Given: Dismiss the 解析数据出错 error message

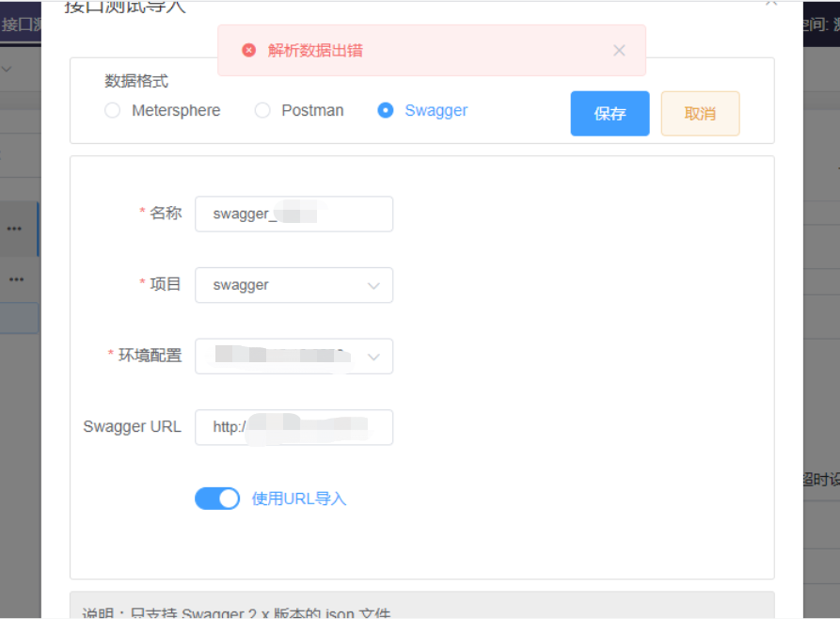Looking at the screenshot, I should [x=619, y=50].
